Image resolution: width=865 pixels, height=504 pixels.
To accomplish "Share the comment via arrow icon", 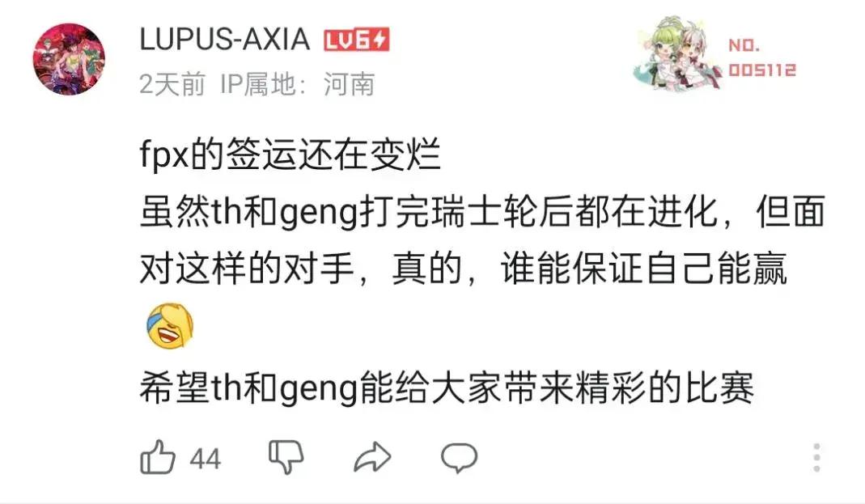I will pyautogui.click(x=372, y=457).
